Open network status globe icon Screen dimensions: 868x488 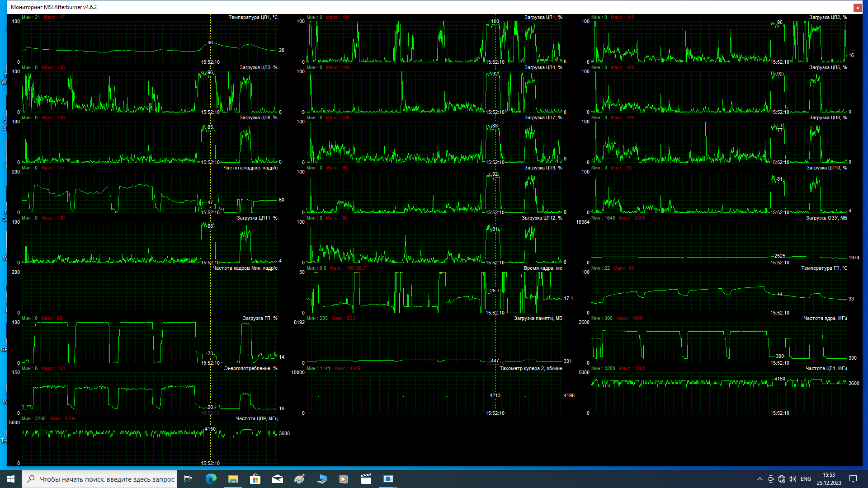tap(782, 479)
